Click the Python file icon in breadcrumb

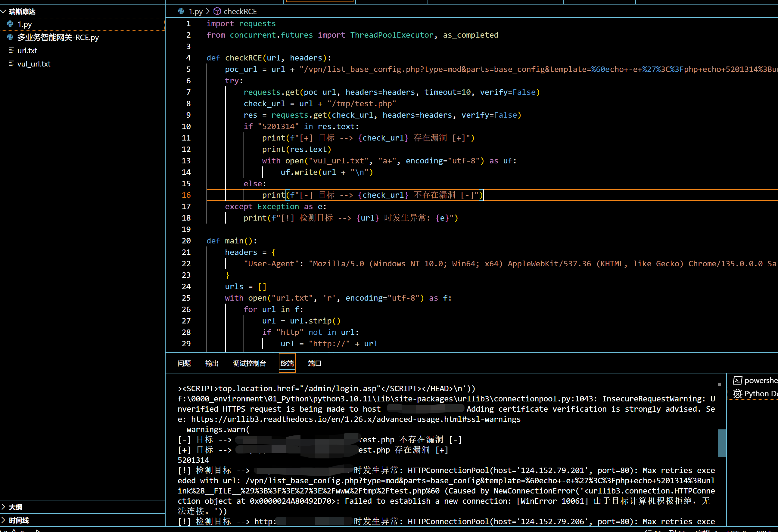click(181, 11)
